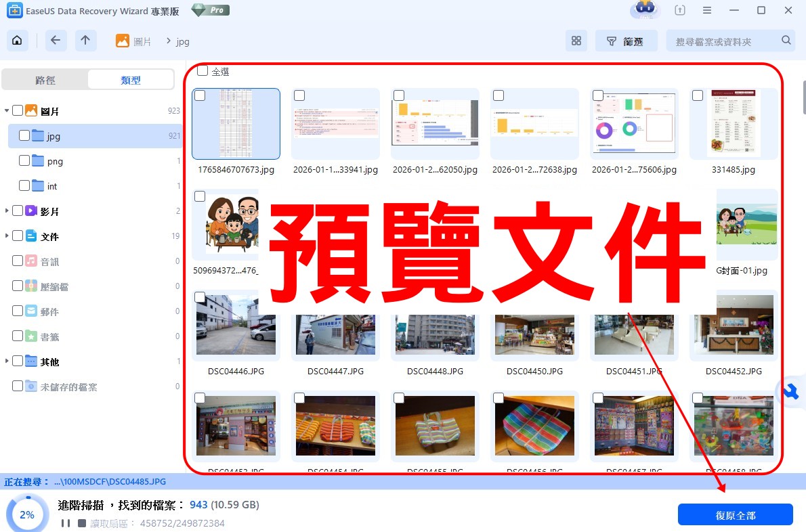Viewport: 806px width, 532px height.
Task: Go to the home screen icon
Action: [x=17, y=41]
